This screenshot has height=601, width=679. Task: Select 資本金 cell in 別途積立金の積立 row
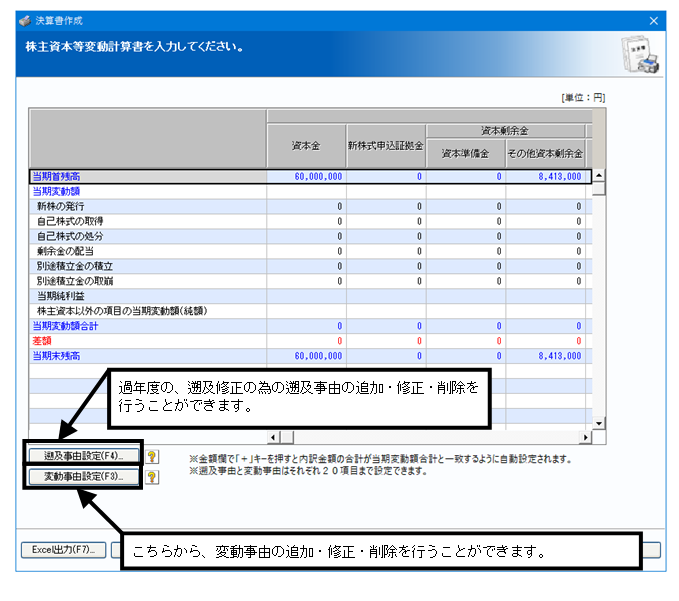(x=307, y=266)
